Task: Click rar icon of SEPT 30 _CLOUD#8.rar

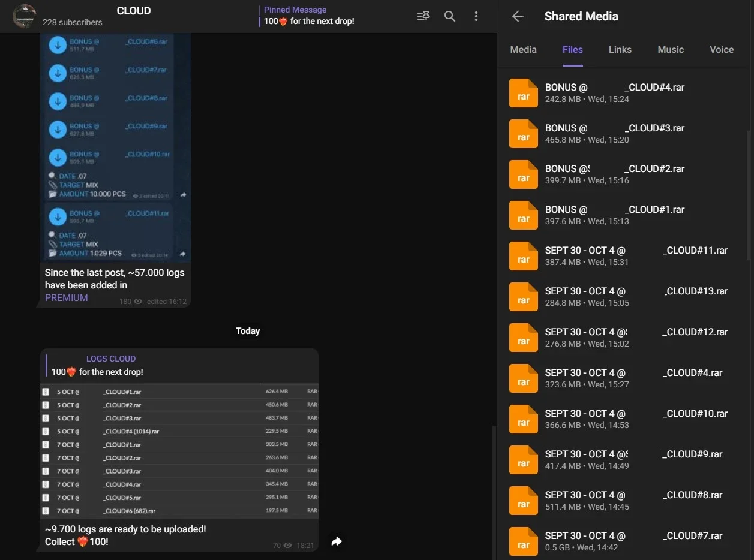Action: (524, 501)
